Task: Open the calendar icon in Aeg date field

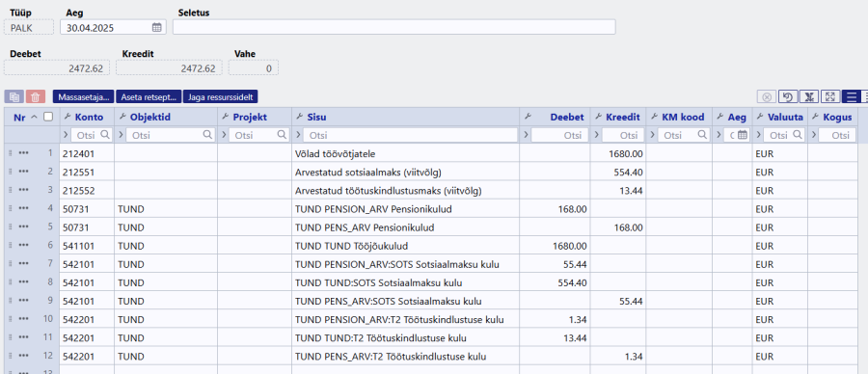Action: pos(156,27)
